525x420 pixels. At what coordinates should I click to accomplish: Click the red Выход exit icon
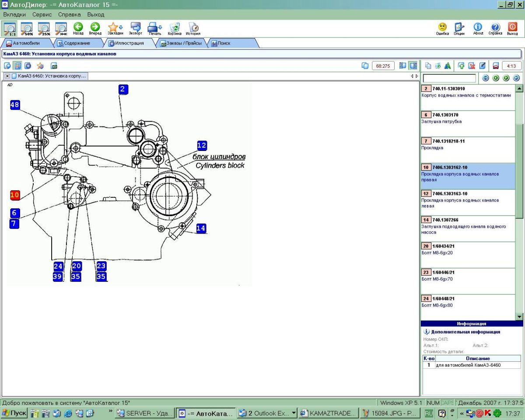(512, 29)
